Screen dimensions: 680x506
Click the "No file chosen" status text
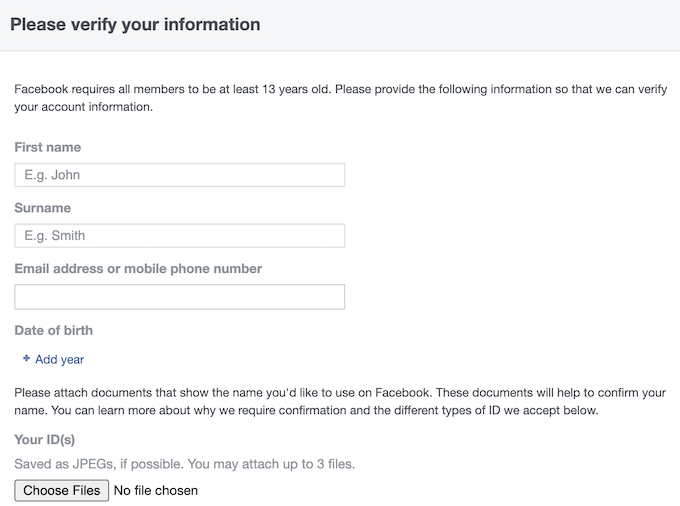click(156, 490)
